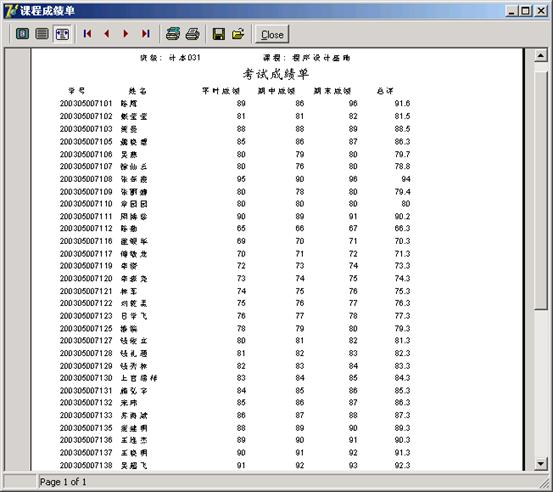This screenshot has width=553, height=492.
Task: Click student ID 200305007117
Action: click(x=86, y=254)
